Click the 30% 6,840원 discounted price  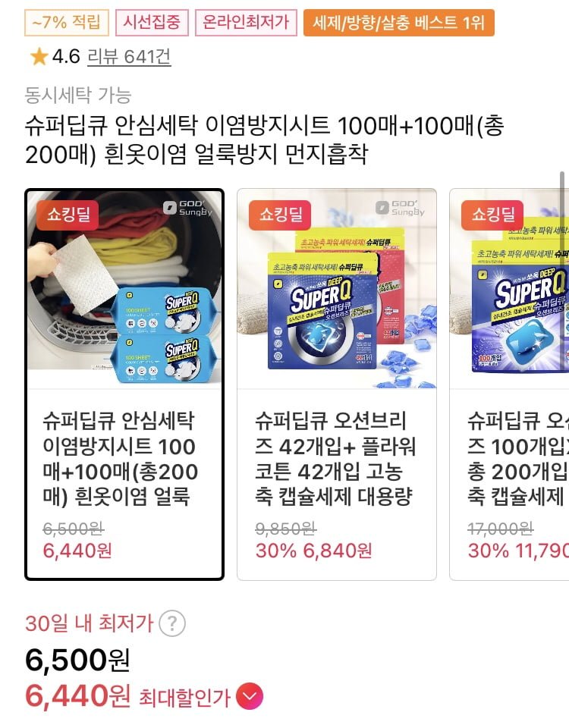313,551
